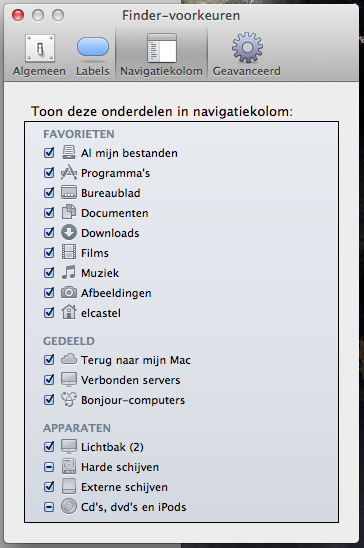Uncheck Verbonden servers checkbox
This screenshot has height=548, width=364.
click(x=49, y=380)
